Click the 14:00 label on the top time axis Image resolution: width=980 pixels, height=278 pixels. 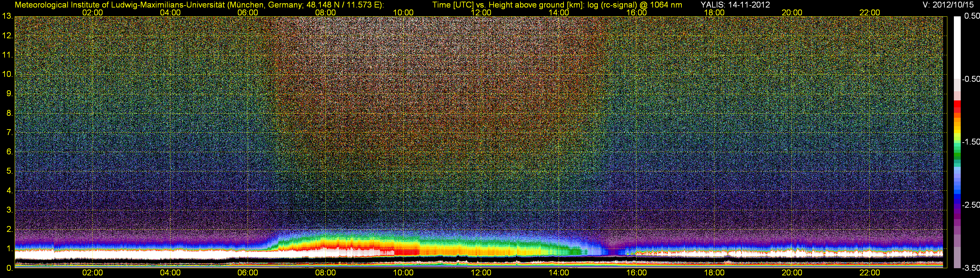[x=559, y=12]
